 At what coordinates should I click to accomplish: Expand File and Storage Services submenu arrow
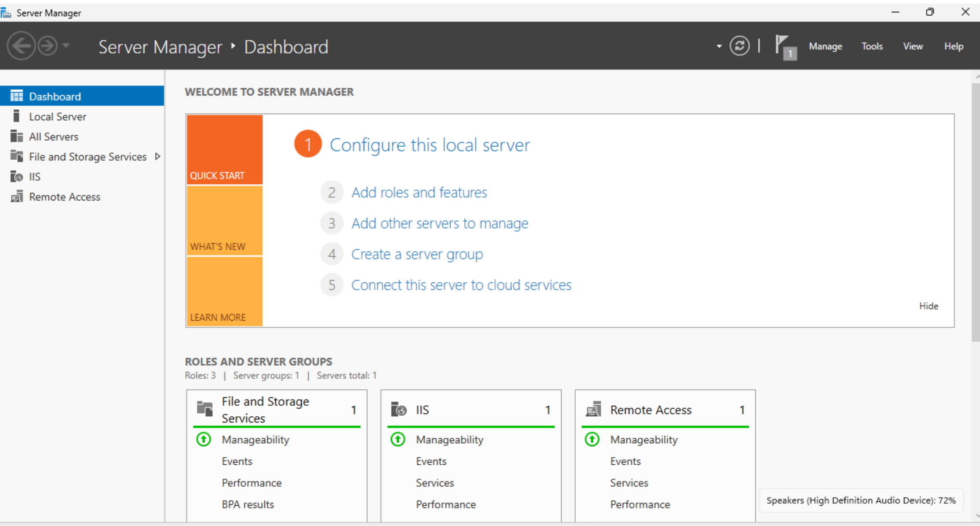pos(157,156)
